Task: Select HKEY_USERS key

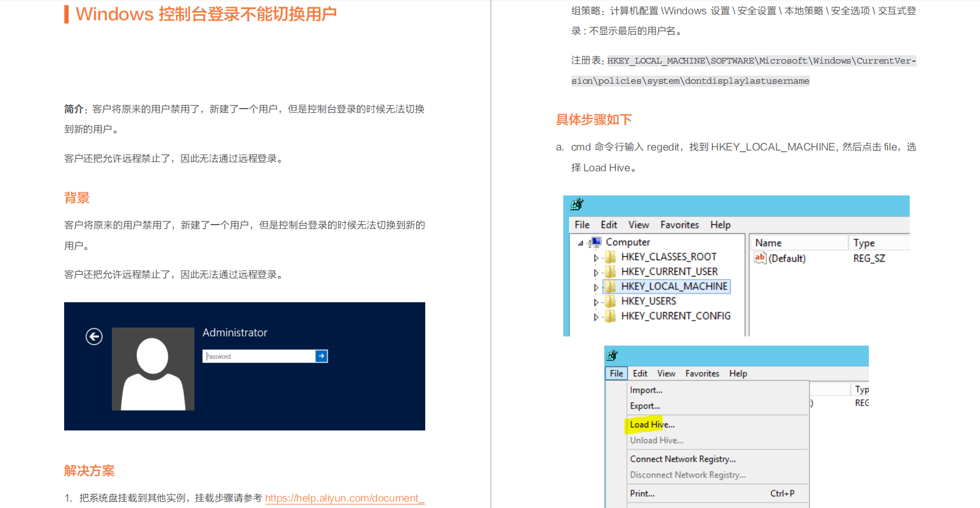Action: [648, 301]
